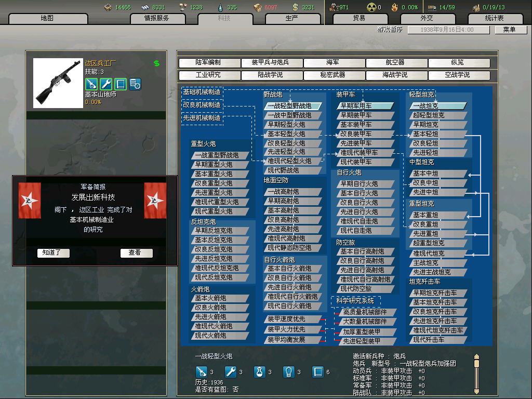Click the green wrench skill icon
Screen dimensions: 532x399
click(x=106, y=84)
